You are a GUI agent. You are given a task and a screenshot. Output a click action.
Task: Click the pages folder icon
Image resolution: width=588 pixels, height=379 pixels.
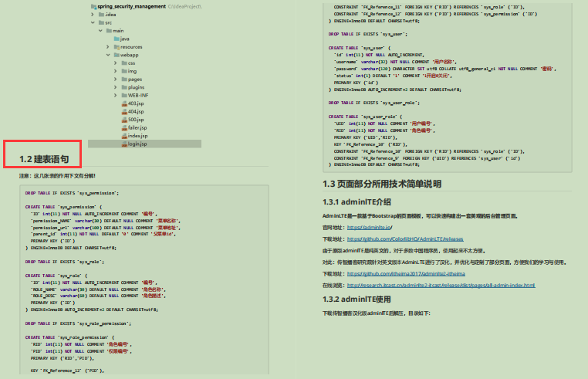coord(124,80)
